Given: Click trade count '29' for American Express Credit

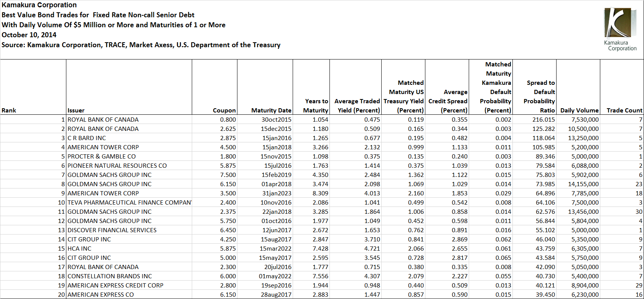Looking at the screenshot, I should point(639,286).
